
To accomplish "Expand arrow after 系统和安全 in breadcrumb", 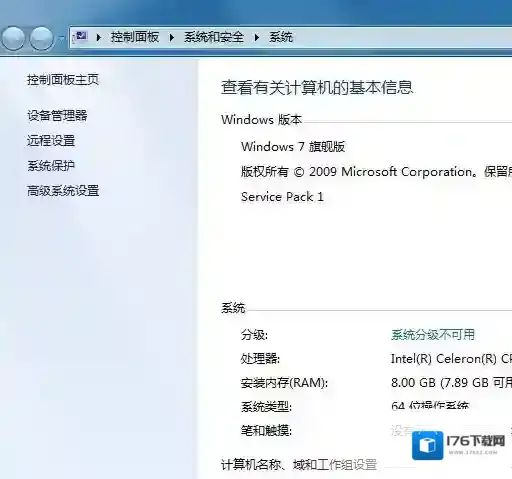I will [257, 37].
